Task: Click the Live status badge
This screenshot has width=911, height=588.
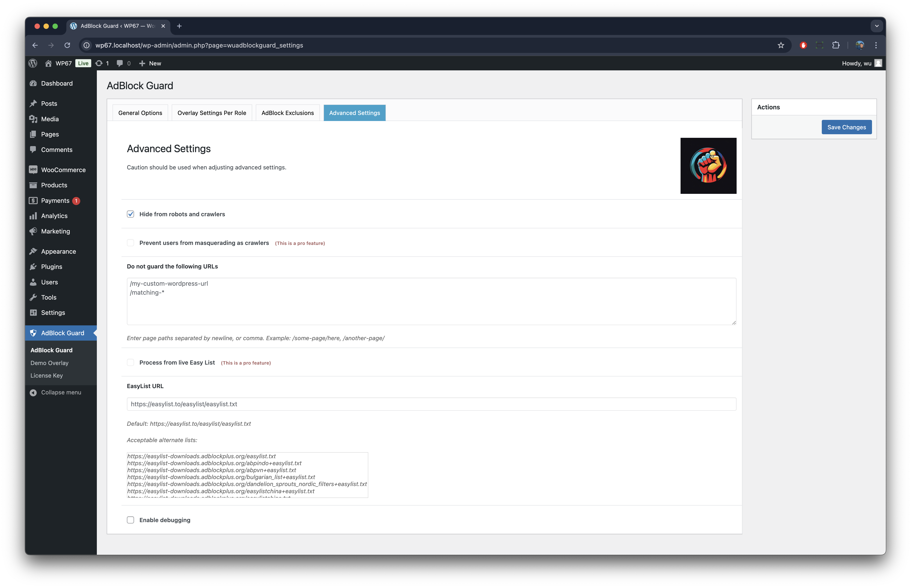Action: pos(83,63)
